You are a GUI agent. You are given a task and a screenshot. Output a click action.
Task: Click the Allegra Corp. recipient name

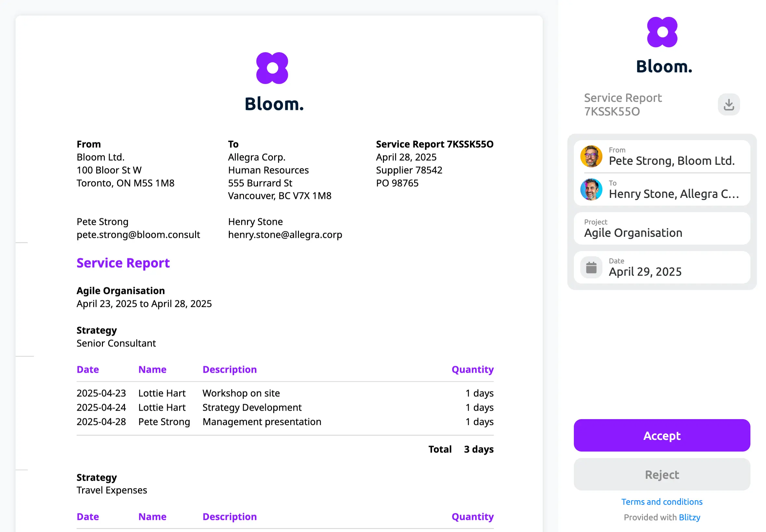click(256, 157)
